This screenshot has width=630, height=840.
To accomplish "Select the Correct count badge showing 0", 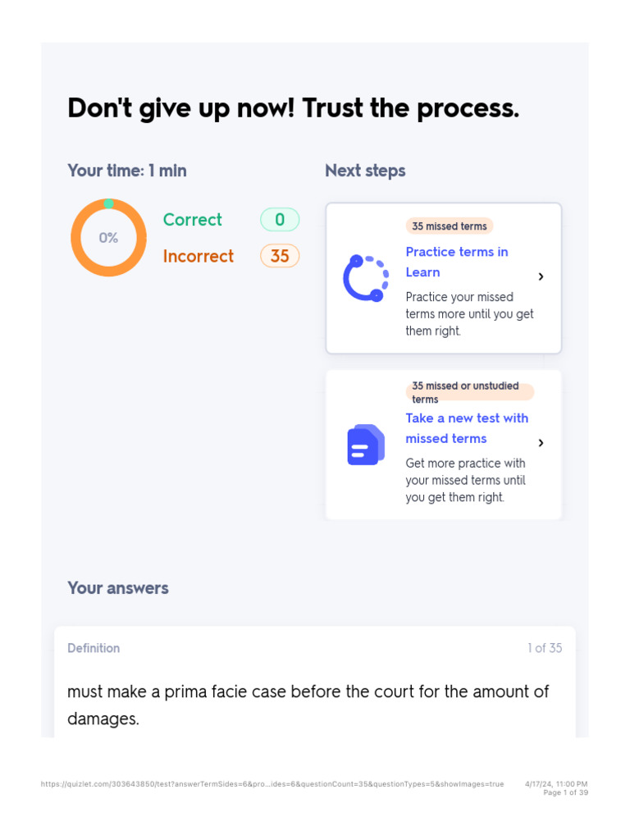I will (280, 220).
